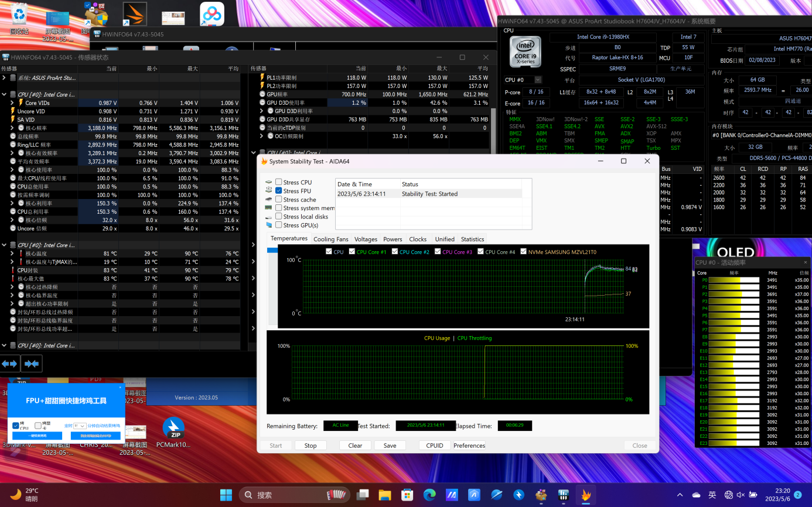Expand 核心温度 sensor row
Image resolution: width=812 pixels, height=507 pixels.
click(12, 253)
